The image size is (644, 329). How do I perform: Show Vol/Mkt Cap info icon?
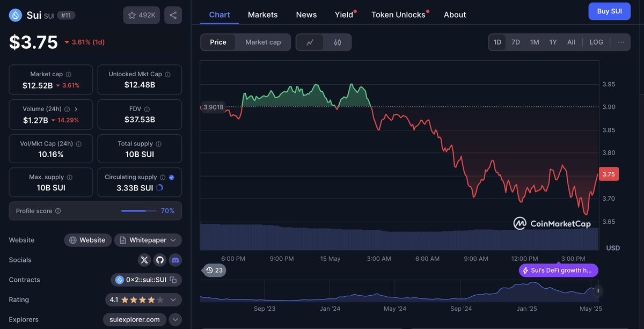pyautogui.click(x=79, y=144)
